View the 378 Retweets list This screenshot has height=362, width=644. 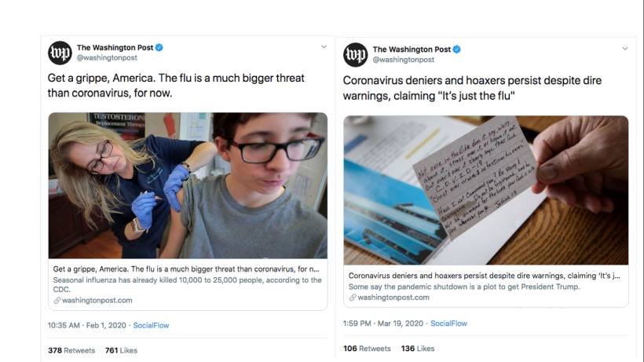click(71, 350)
